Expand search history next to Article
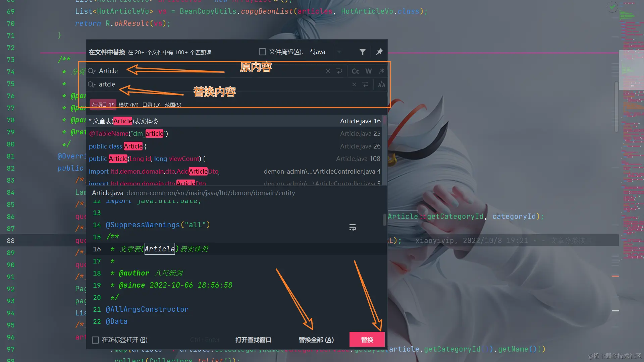The width and height of the screenshot is (644, 362). tap(92, 71)
